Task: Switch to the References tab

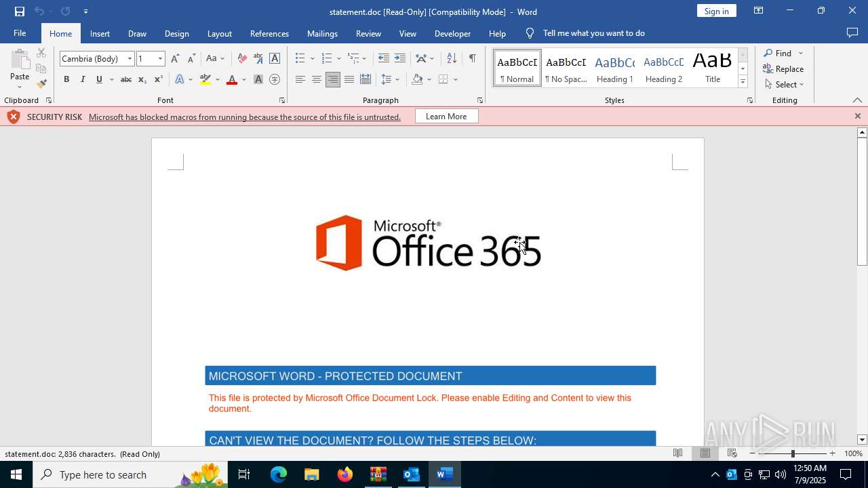Action: coord(269,33)
